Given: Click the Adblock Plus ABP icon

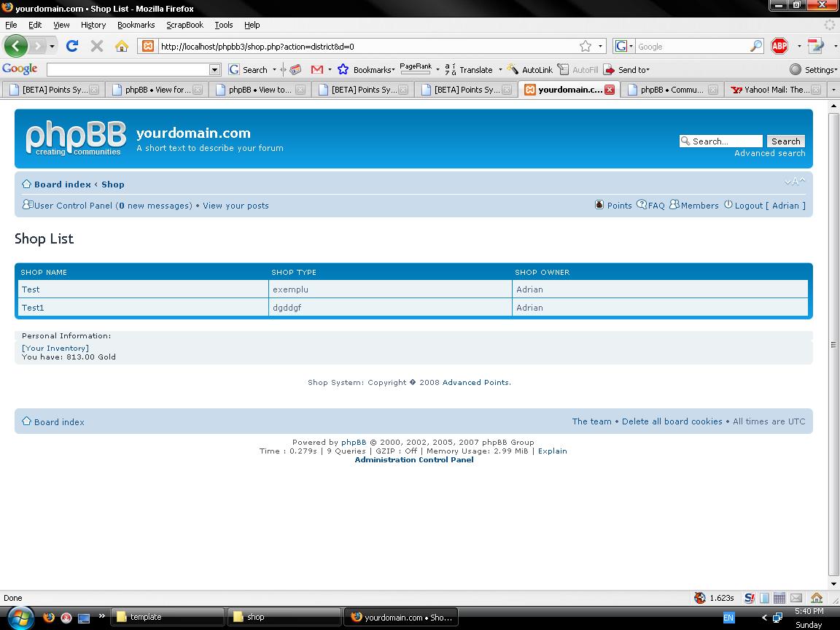Looking at the screenshot, I should click(x=779, y=46).
